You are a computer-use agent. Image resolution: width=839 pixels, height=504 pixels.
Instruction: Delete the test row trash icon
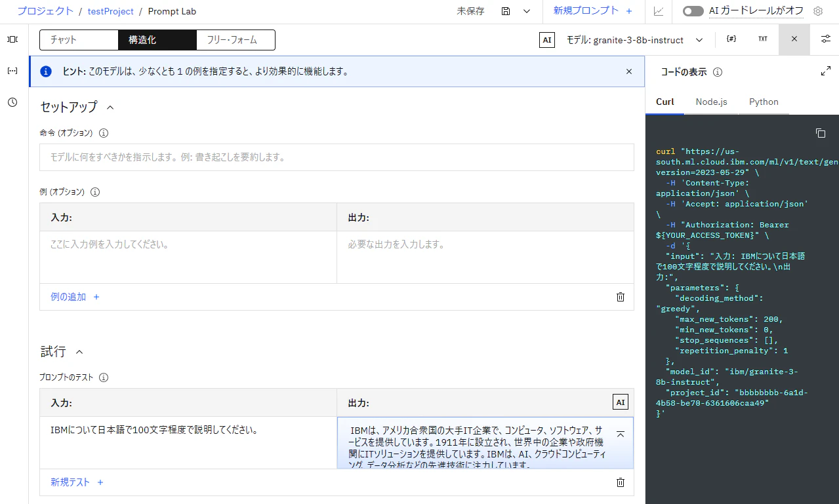point(621,482)
